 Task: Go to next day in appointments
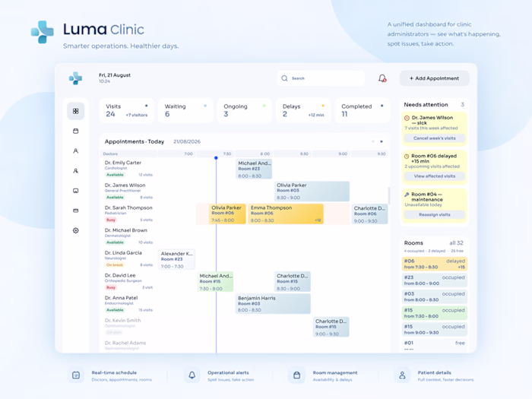pos(382,141)
